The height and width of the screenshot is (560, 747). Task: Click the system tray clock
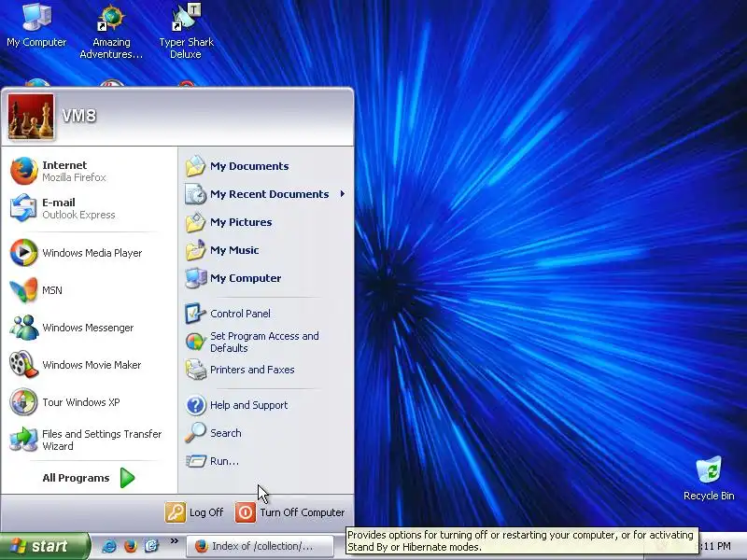coord(716,546)
